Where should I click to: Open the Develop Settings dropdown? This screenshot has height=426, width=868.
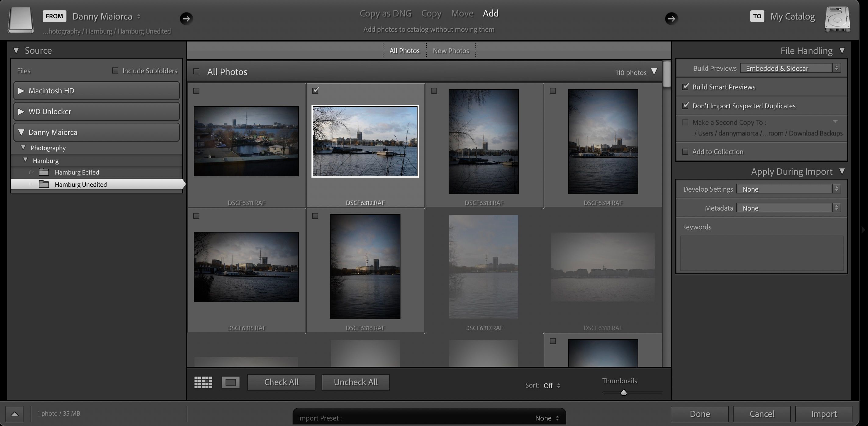[x=789, y=189]
